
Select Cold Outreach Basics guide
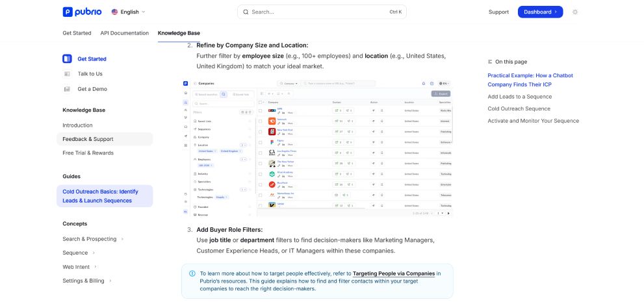click(x=105, y=196)
